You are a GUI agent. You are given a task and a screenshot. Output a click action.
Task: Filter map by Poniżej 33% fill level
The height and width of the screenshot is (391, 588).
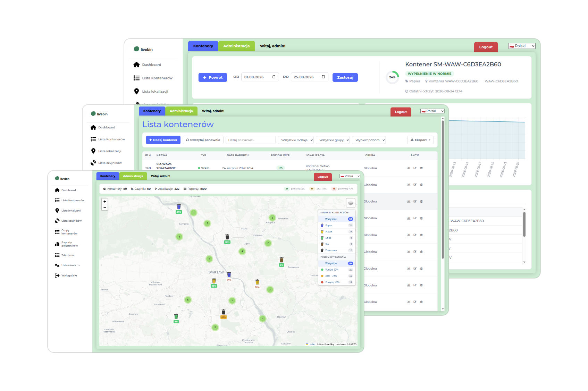(337, 270)
